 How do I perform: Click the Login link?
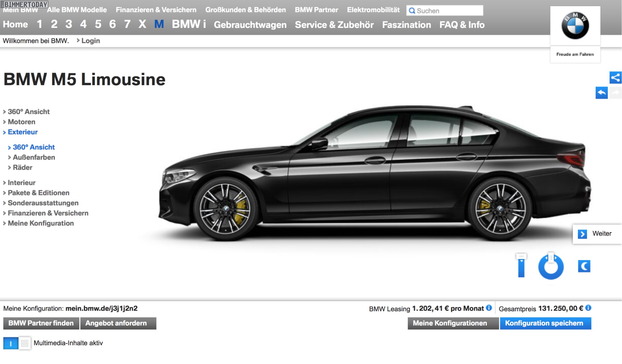coord(90,41)
